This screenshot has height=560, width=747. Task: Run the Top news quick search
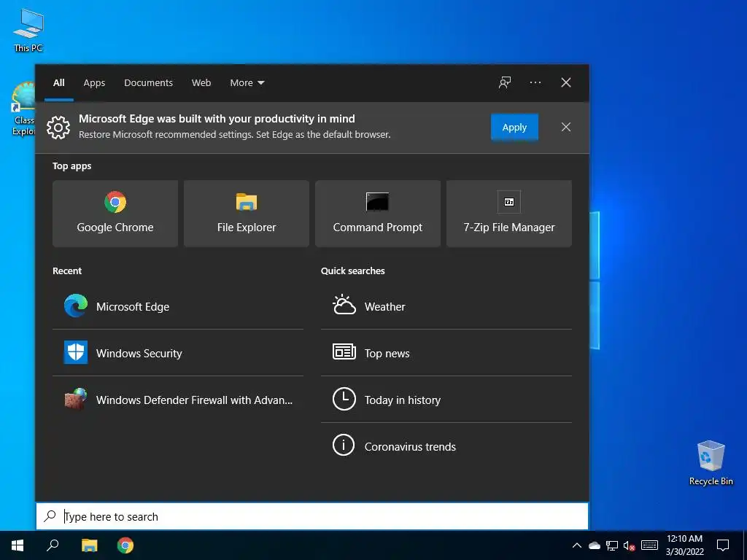click(x=446, y=353)
